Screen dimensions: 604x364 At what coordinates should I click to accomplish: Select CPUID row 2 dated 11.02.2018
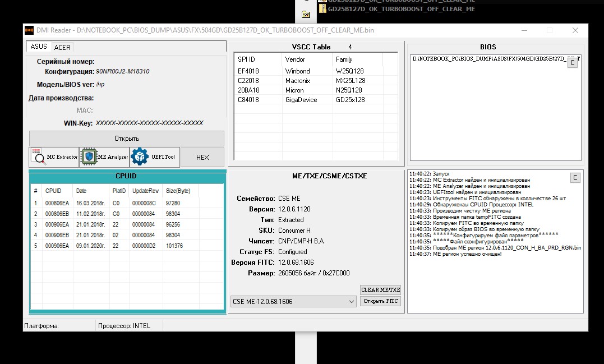(127, 214)
